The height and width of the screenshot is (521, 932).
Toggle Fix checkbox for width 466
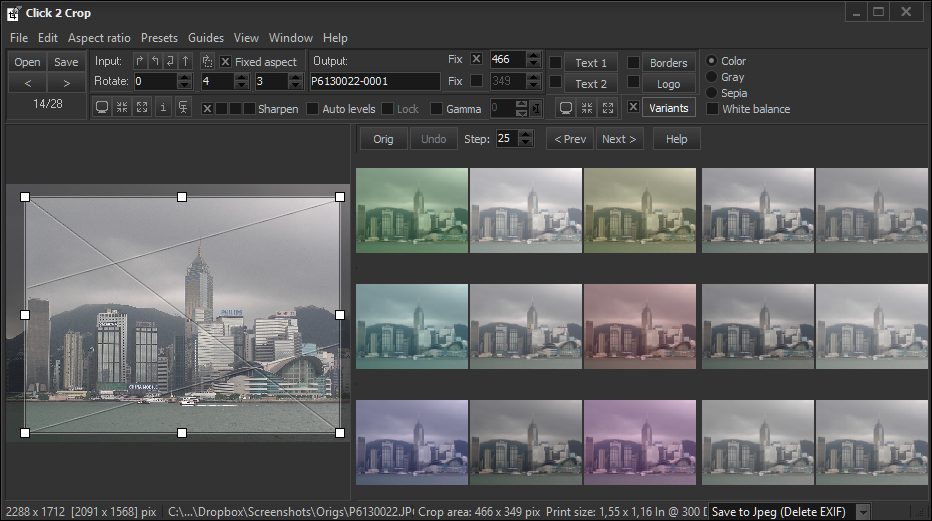click(476, 59)
